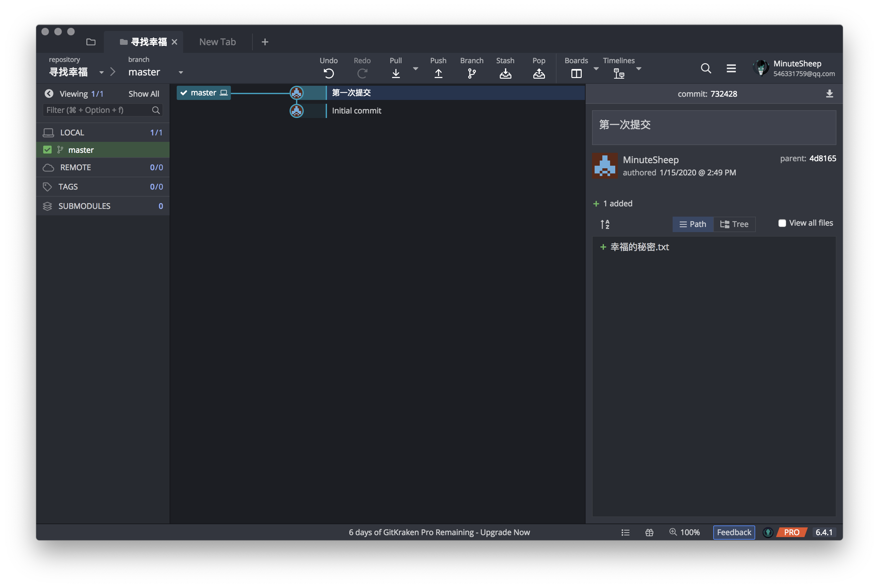Enable the View all files checkbox
This screenshot has height=588, width=879.
782,223
